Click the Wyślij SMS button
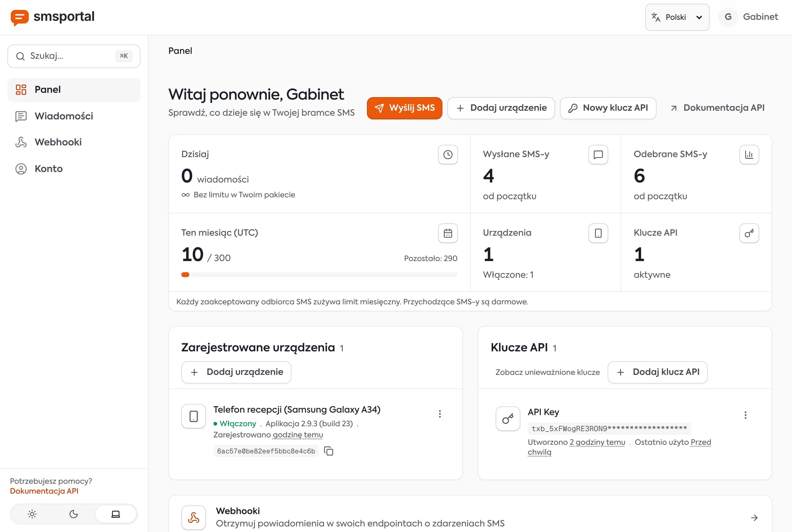Screen dimensions: 792x532 coord(404,108)
